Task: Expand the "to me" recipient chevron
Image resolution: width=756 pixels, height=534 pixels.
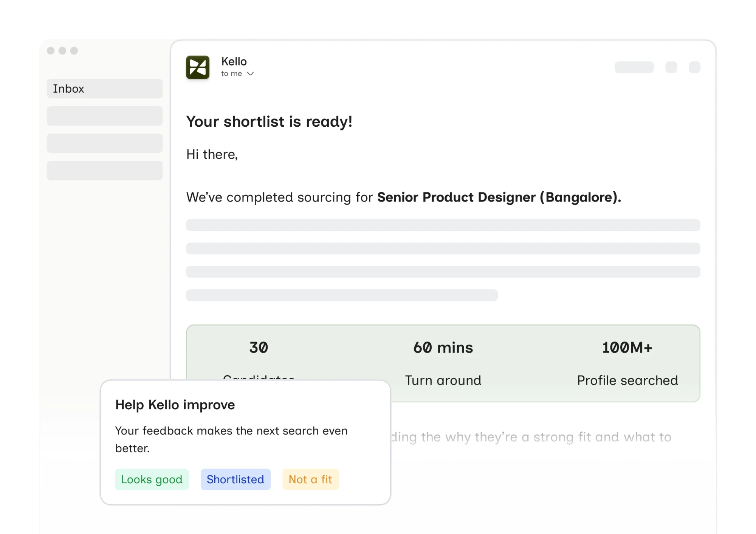Action: point(250,74)
